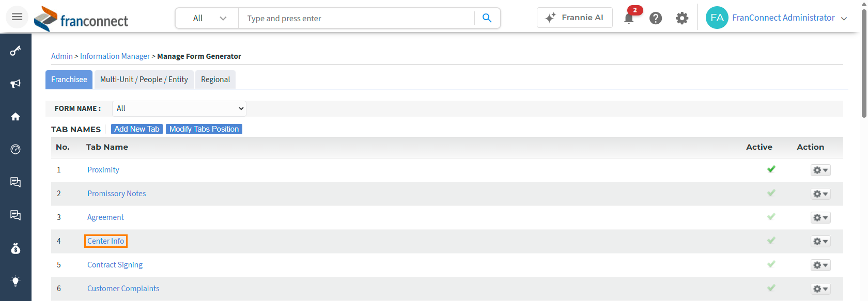Screen dimensions: 868x301
Task: Click the active checkmark for Center Info
Action: point(771,241)
